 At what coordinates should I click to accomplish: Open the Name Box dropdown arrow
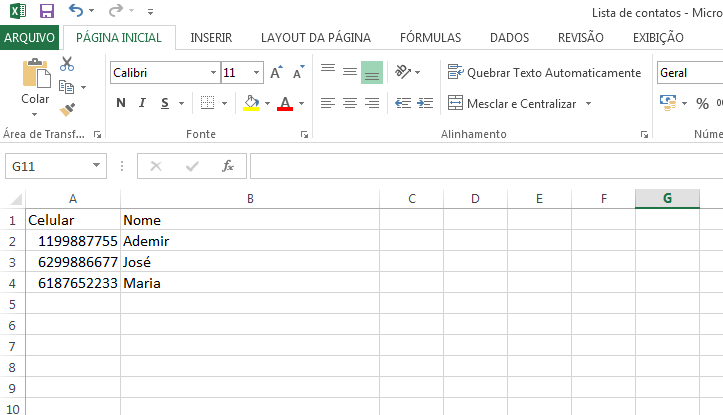pyautogui.click(x=96, y=166)
